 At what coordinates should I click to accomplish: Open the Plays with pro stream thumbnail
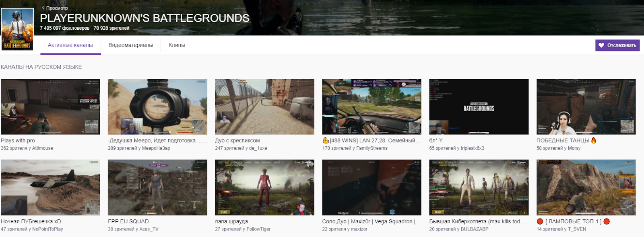50,107
